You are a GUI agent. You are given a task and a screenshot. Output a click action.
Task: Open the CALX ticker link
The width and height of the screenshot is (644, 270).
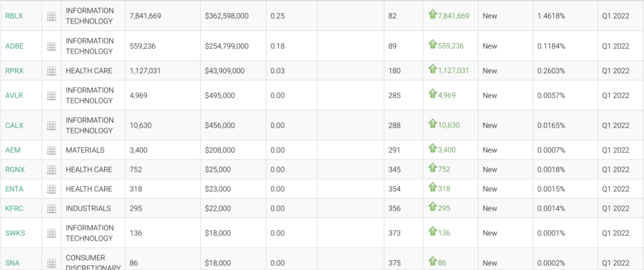click(14, 126)
